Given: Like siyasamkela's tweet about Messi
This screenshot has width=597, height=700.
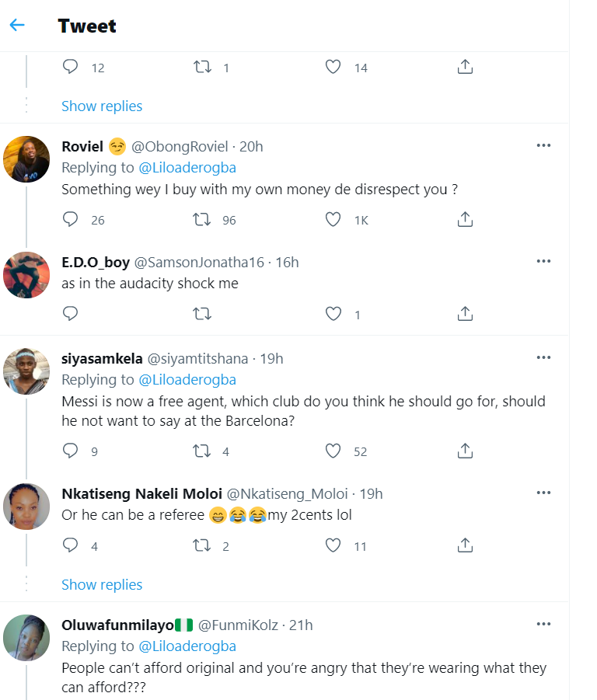Looking at the screenshot, I should 333,451.
